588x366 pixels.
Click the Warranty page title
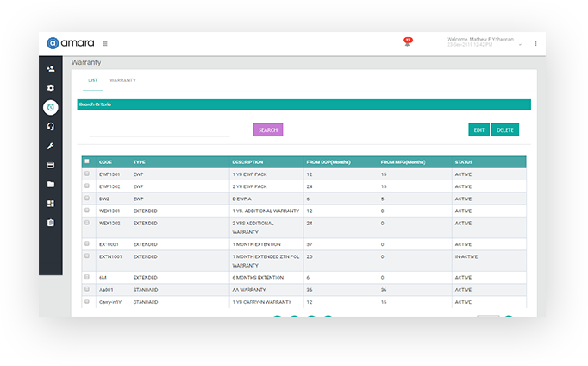point(86,62)
